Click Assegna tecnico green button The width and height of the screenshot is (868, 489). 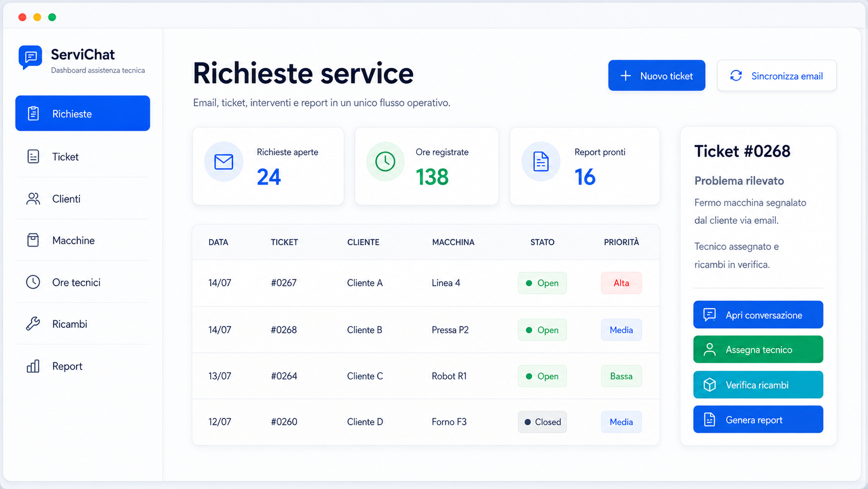(x=758, y=349)
